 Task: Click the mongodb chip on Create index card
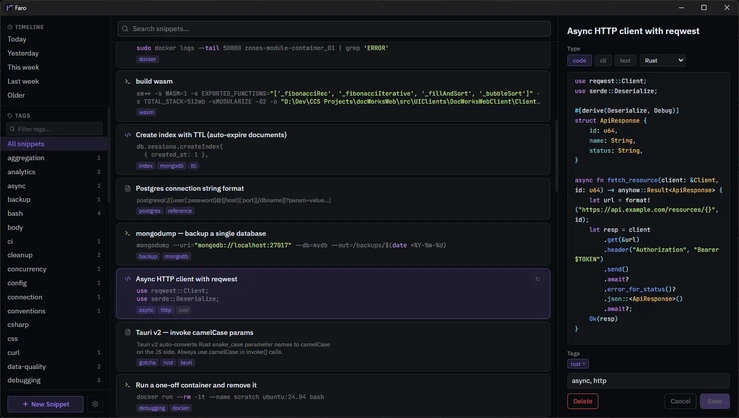click(x=172, y=166)
